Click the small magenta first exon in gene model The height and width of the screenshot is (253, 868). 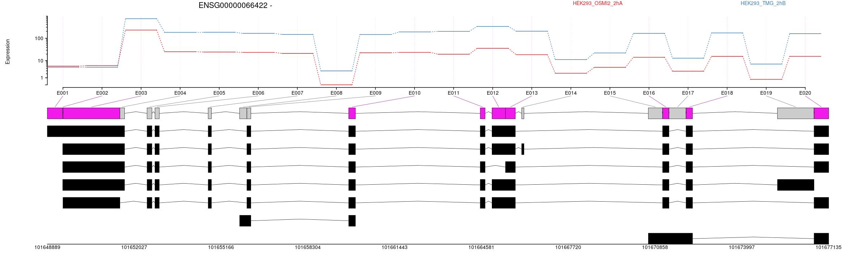click(x=55, y=113)
